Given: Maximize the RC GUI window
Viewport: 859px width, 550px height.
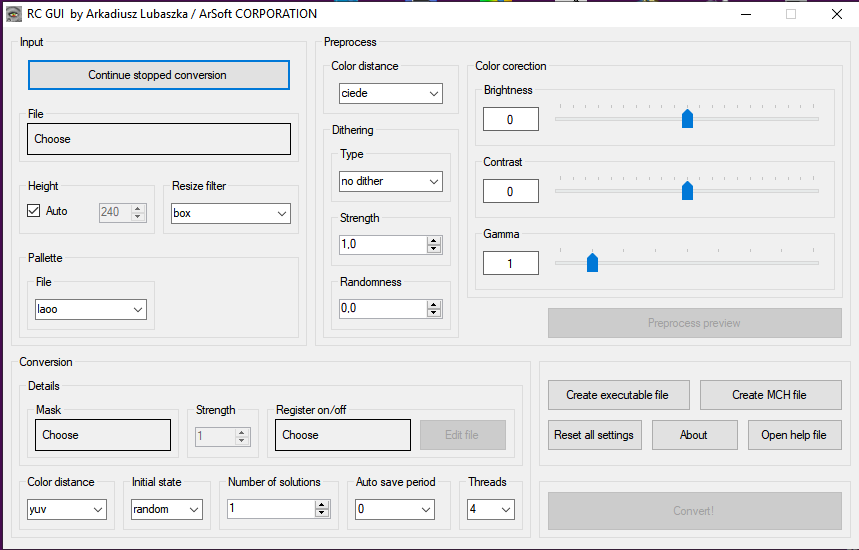Looking at the screenshot, I should pos(791,14).
